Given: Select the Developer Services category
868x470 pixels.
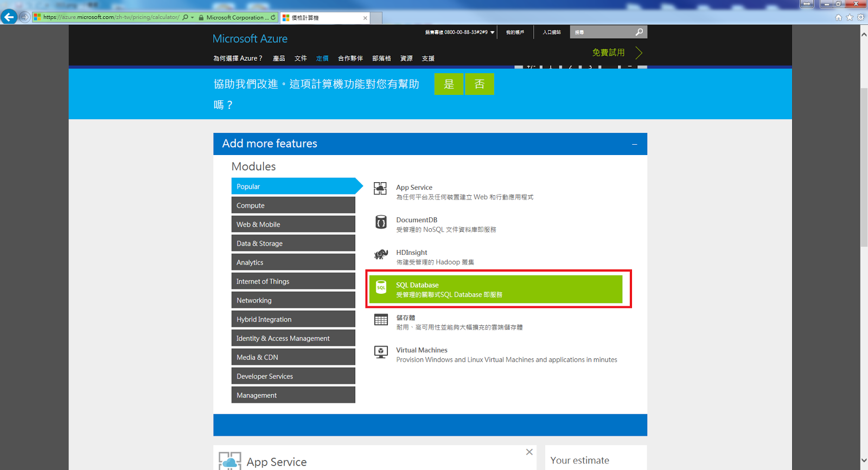Looking at the screenshot, I should pyautogui.click(x=293, y=376).
